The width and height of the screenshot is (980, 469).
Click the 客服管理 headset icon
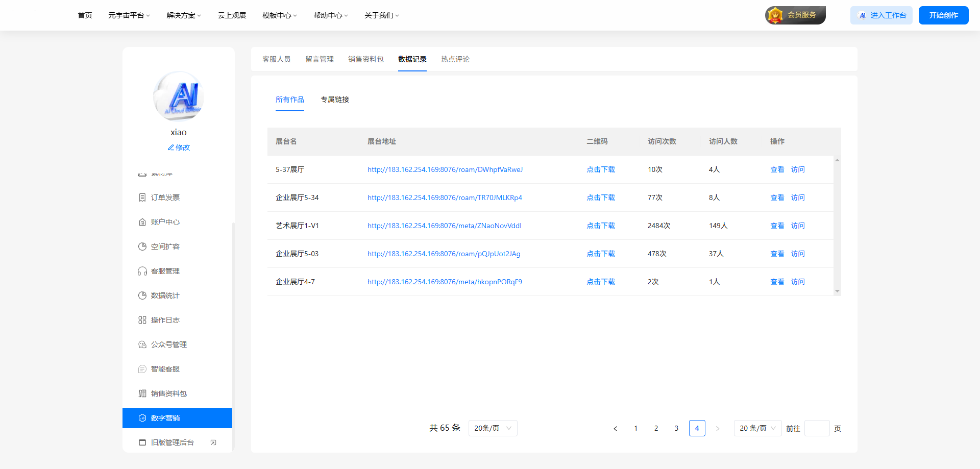(142, 271)
